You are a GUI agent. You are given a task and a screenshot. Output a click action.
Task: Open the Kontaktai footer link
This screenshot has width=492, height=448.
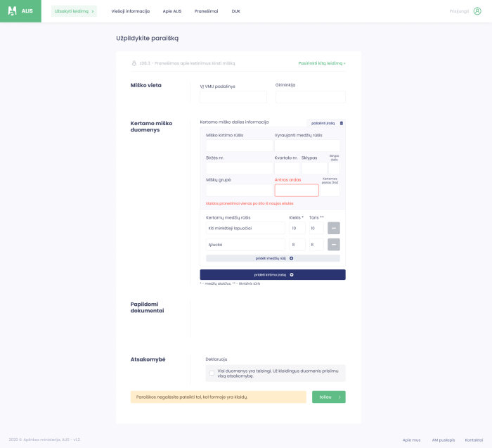tap(474, 440)
